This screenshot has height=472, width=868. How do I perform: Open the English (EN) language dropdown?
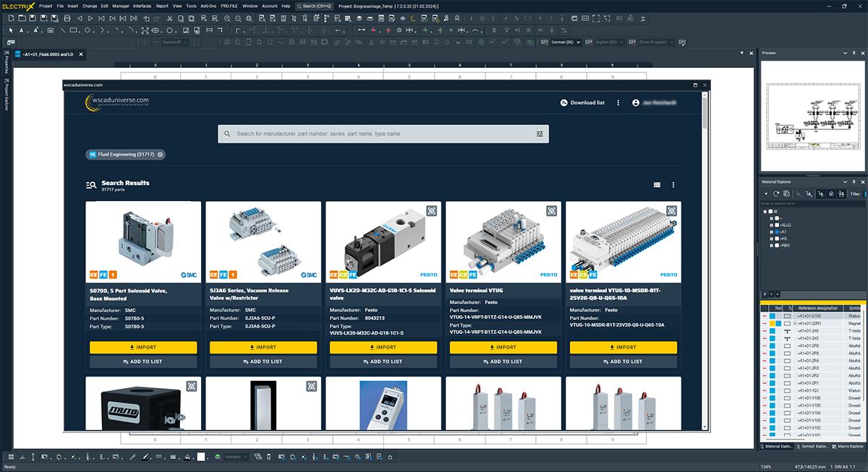609,43
